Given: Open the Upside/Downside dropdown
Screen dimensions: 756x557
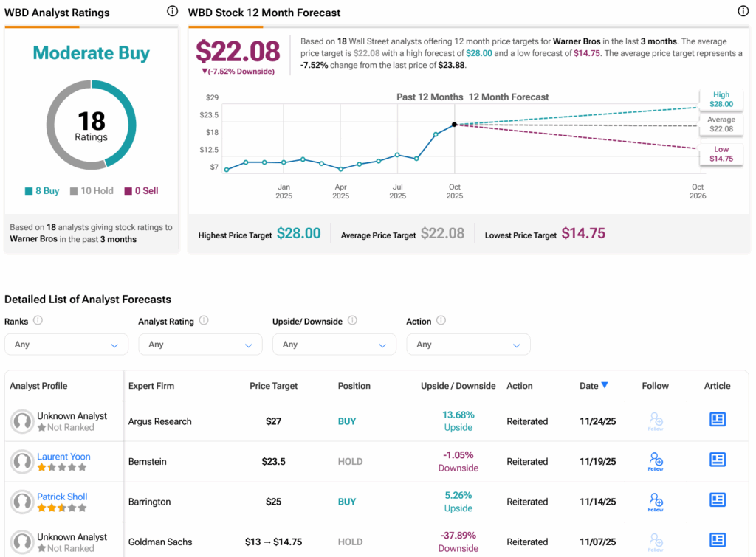Looking at the screenshot, I should (x=334, y=345).
